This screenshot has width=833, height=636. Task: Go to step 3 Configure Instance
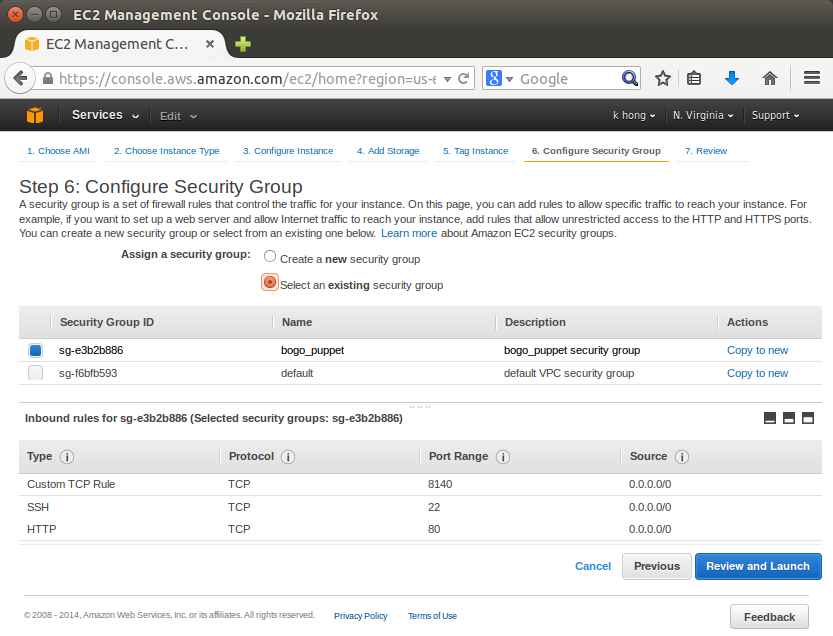(x=288, y=151)
